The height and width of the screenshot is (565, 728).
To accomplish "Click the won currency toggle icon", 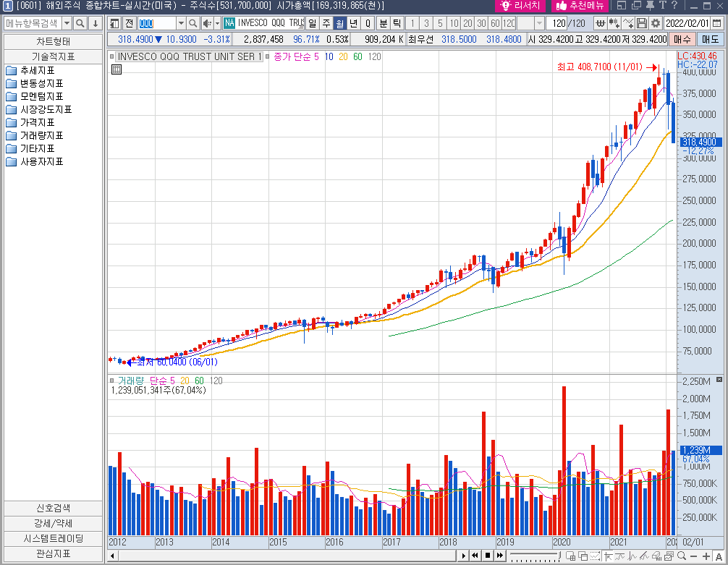I will [601, 23].
